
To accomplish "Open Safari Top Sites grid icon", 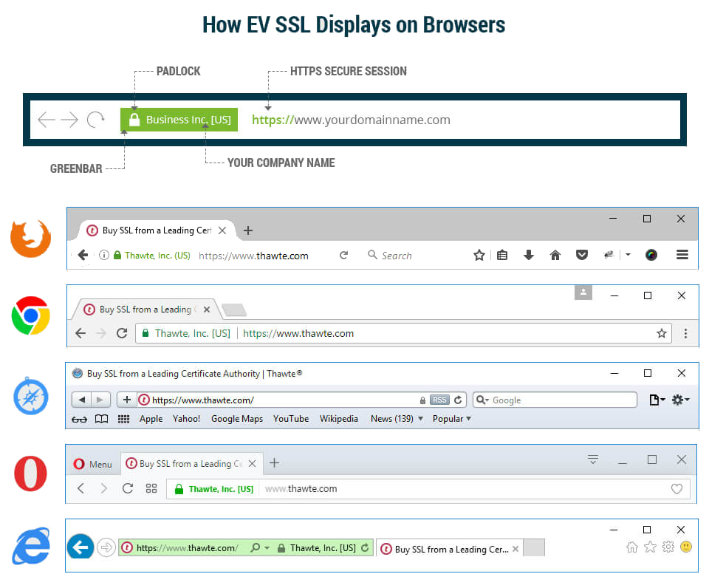I will tap(123, 419).
